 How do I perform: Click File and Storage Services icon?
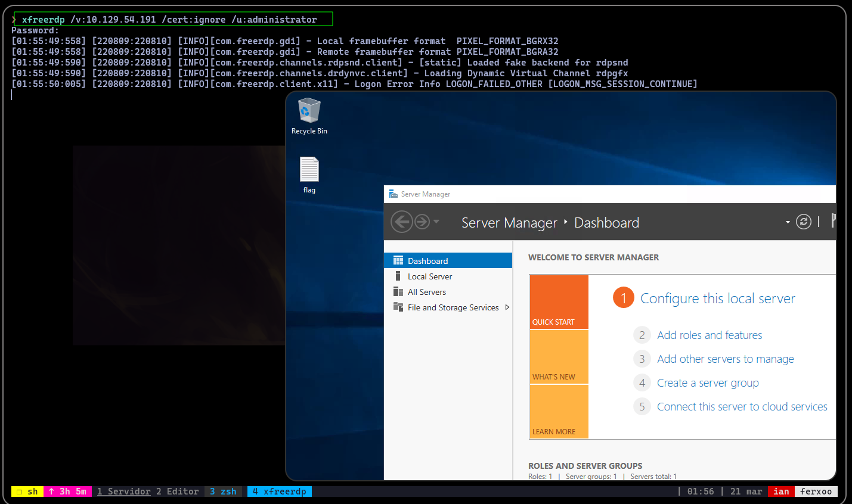pyautogui.click(x=398, y=307)
